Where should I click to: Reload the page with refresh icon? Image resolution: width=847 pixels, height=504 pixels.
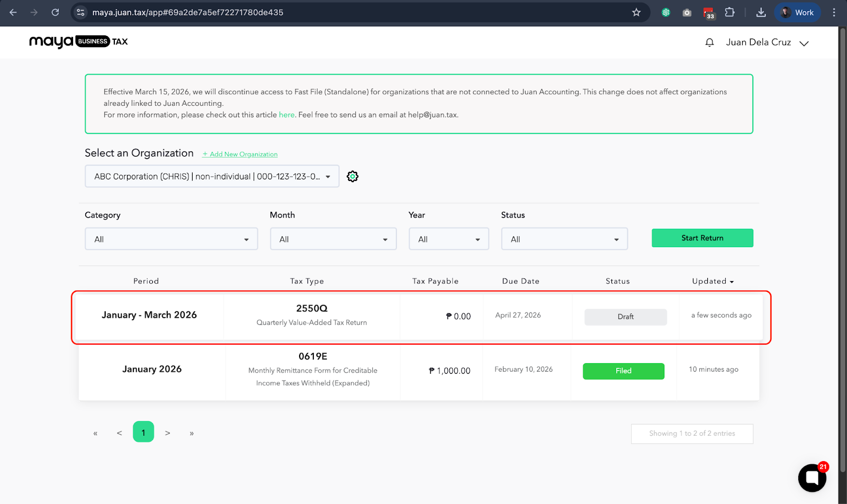55,12
